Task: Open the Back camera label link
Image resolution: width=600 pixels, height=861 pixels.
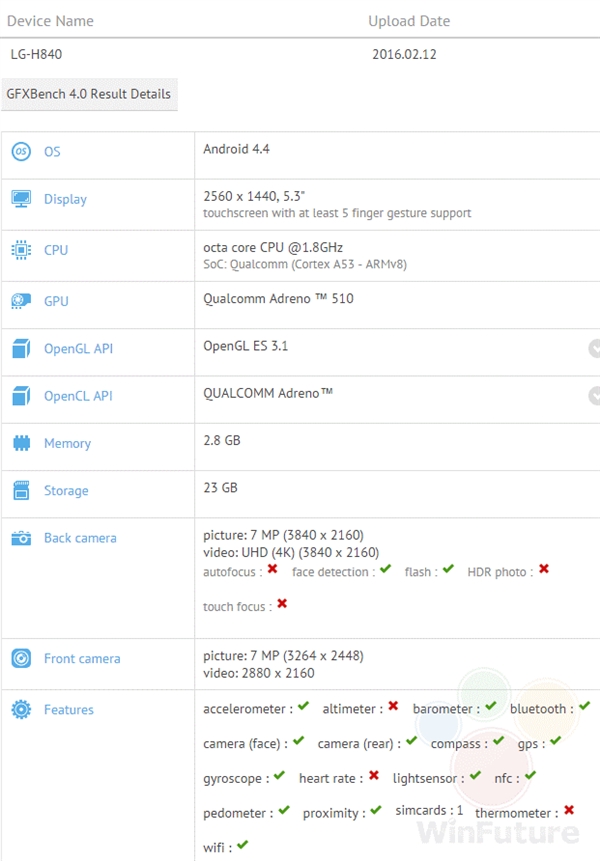Action: pyautogui.click(x=80, y=538)
